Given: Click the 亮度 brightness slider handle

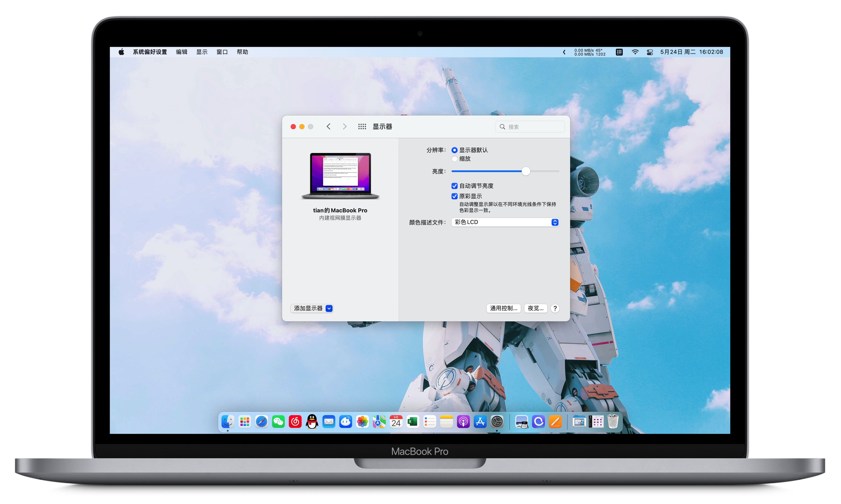Looking at the screenshot, I should (526, 171).
